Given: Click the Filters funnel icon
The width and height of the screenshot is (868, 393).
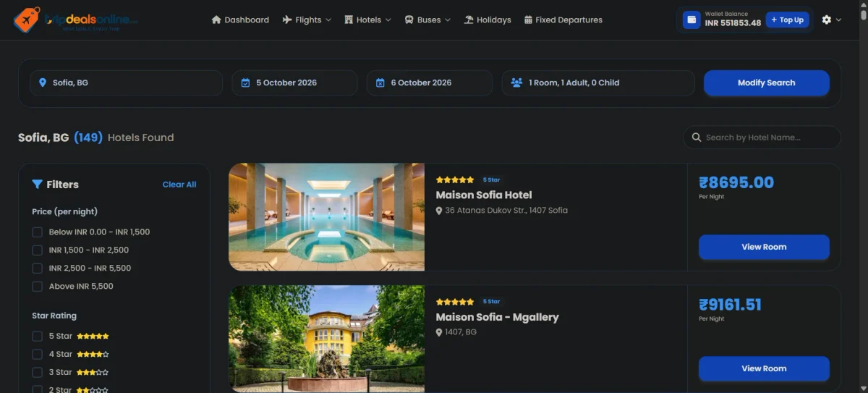Looking at the screenshot, I should click(x=37, y=185).
